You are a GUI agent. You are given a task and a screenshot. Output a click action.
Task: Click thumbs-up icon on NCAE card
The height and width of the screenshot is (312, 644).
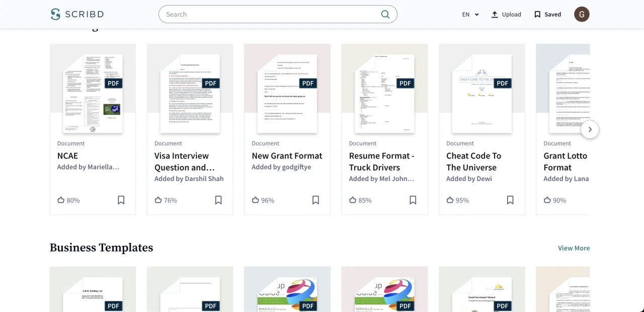point(61,200)
